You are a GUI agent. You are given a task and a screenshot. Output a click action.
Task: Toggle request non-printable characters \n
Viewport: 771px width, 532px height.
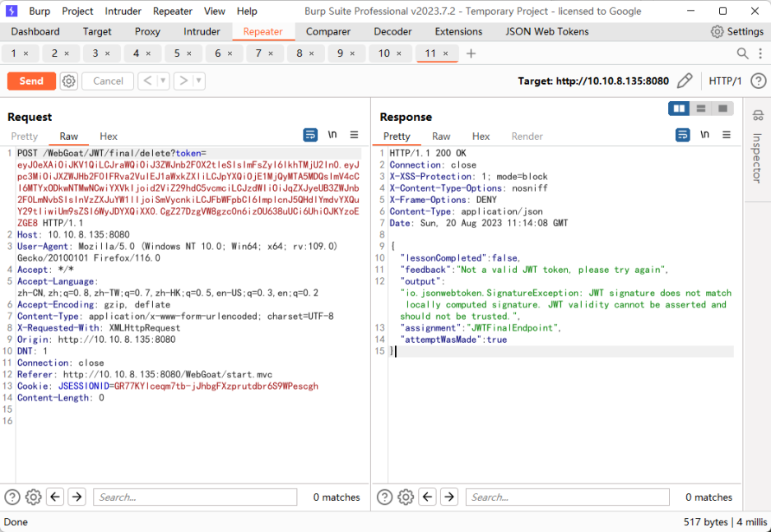tap(332, 135)
